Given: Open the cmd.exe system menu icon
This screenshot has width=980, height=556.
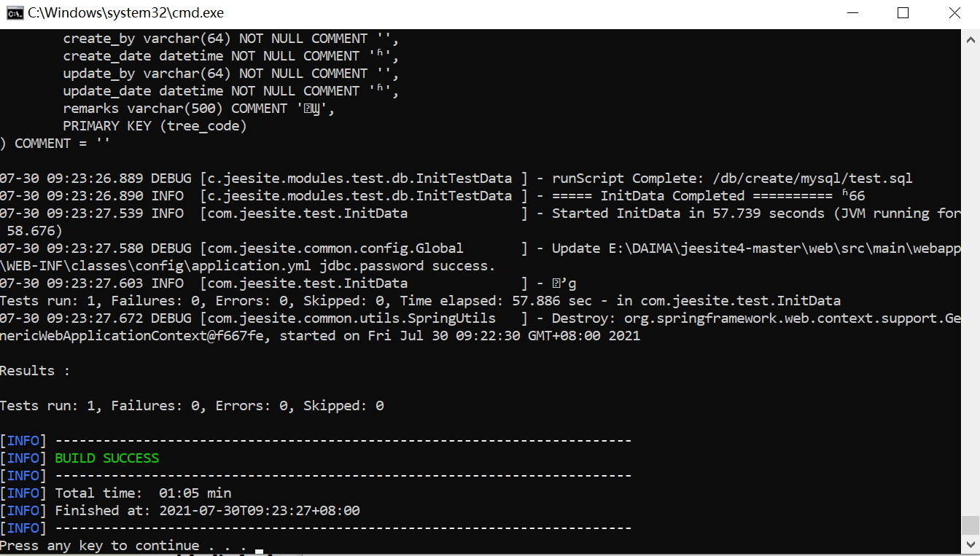Looking at the screenshot, I should click(15, 13).
